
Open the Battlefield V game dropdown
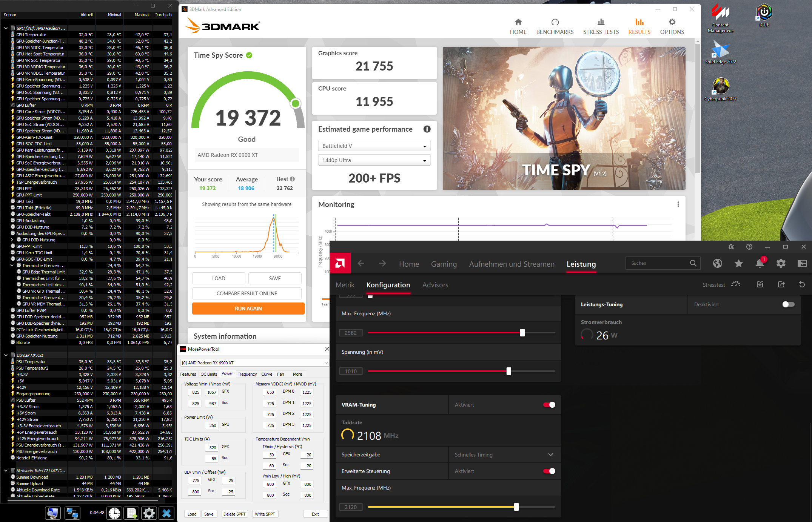tap(374, 146)
